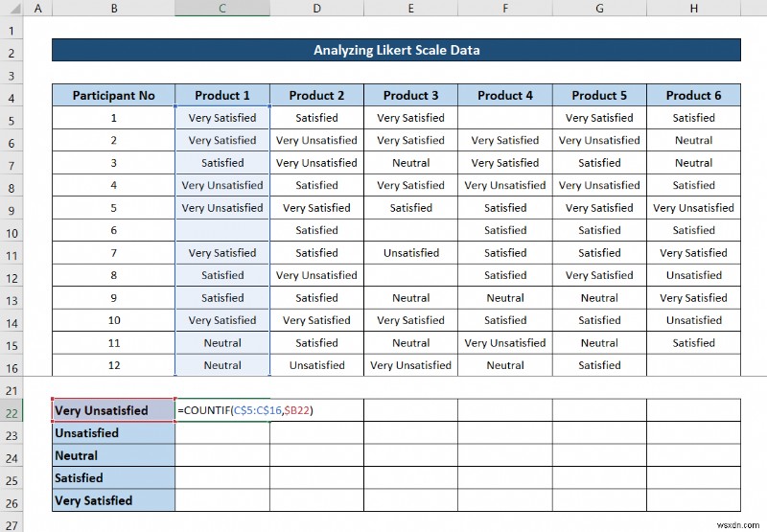Select column A header
This screenshot has width=767, height=532.
(x=37, y=9)
